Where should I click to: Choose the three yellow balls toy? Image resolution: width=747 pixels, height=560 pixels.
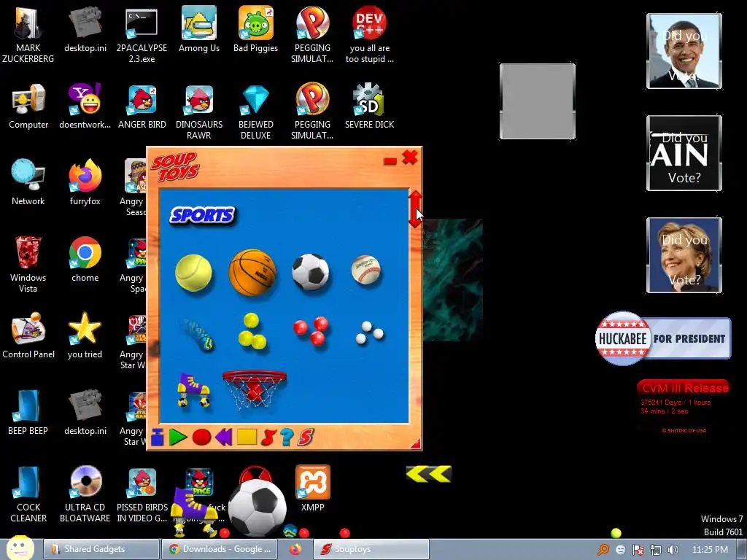point(252,331)
